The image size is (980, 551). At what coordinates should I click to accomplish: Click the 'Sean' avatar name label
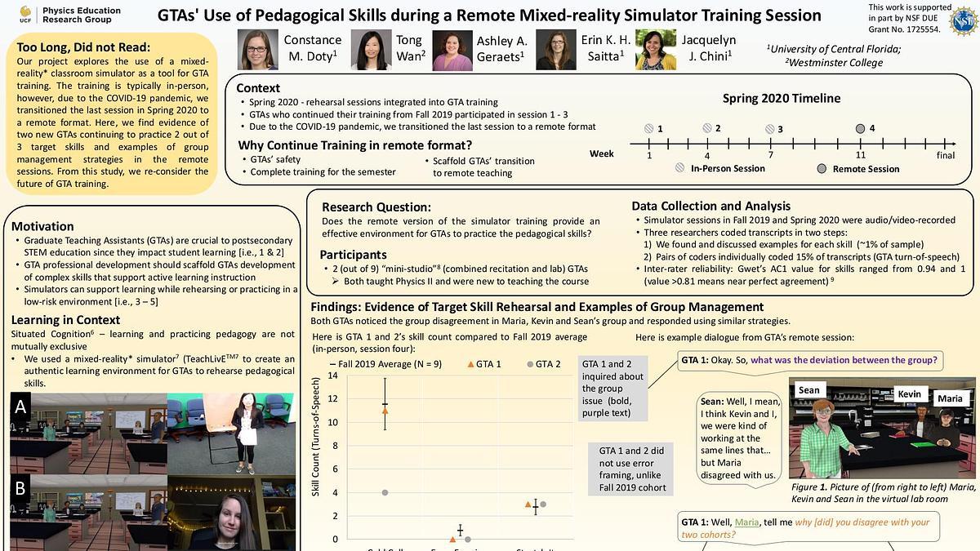(x=808, y=389)
